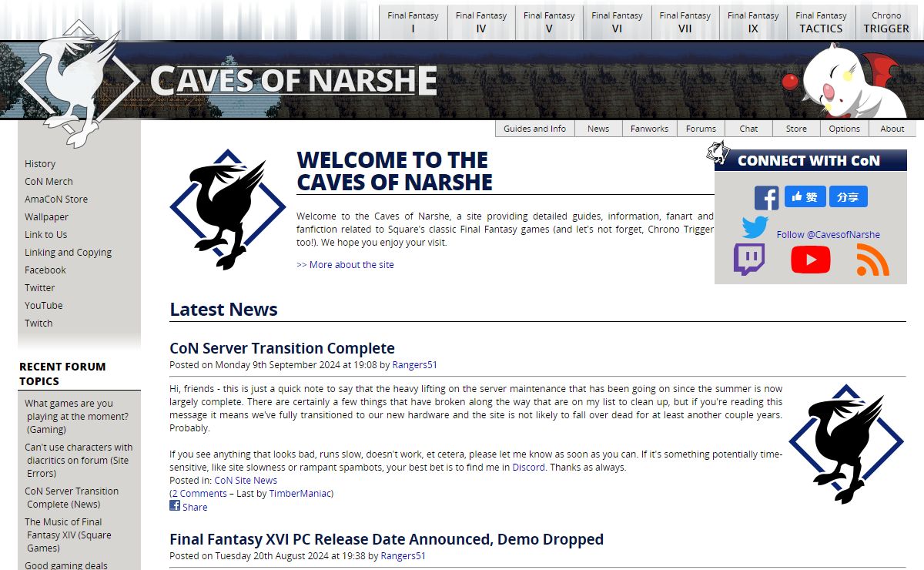
Task: Open the Chrono Trigger tab
Action: click(x=886, y=22)
